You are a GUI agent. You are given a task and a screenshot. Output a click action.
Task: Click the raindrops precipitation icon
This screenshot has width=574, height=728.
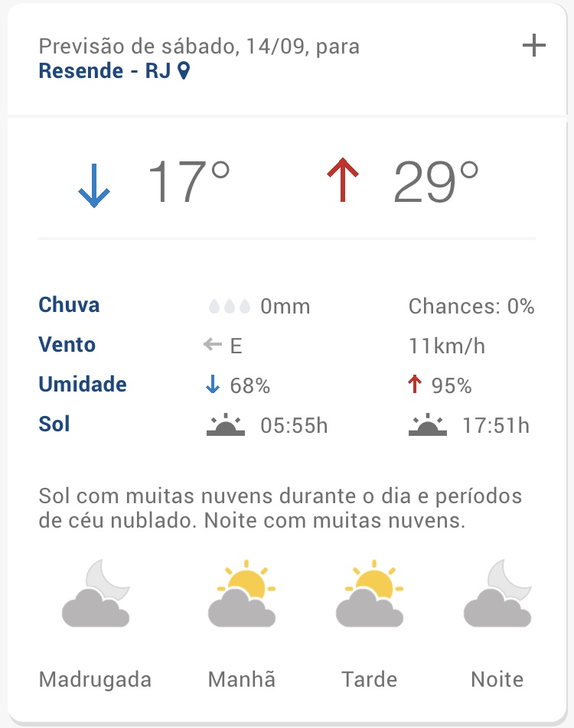pyautogui.click(x=230, y=307)
